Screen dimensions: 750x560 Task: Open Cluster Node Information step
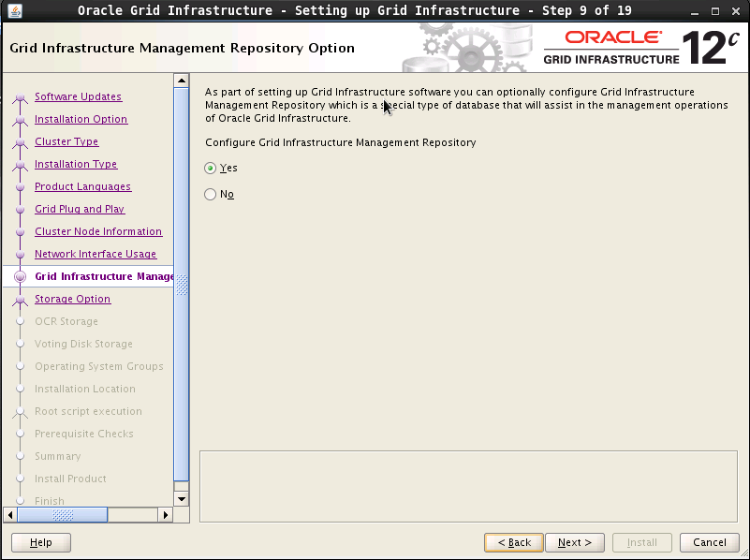pos(98,232)
